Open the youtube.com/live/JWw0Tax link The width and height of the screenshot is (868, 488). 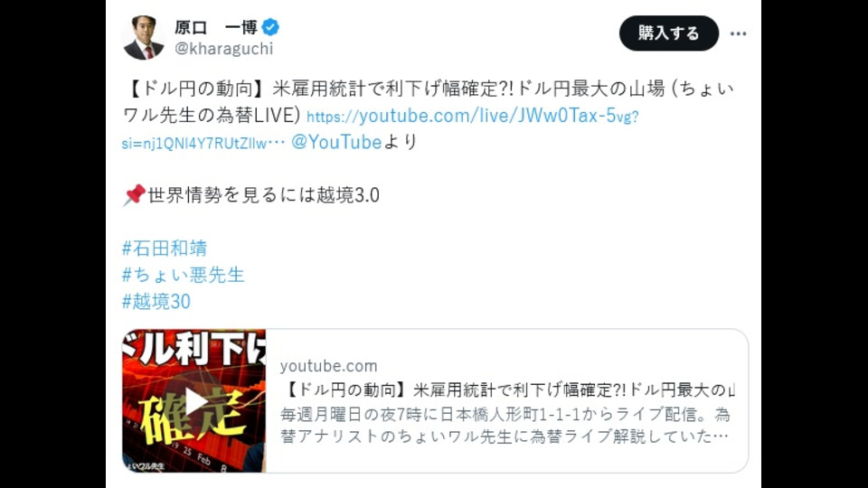[x=473, y=116]
